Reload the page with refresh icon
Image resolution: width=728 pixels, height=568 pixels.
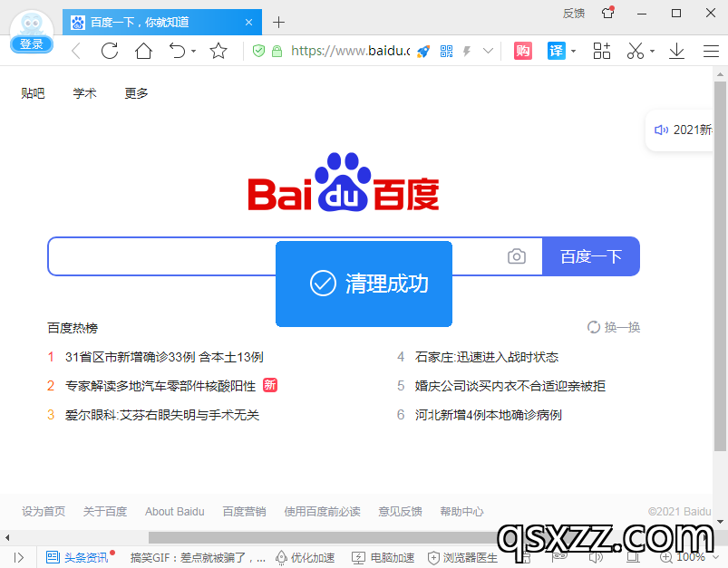coord(110,51)
